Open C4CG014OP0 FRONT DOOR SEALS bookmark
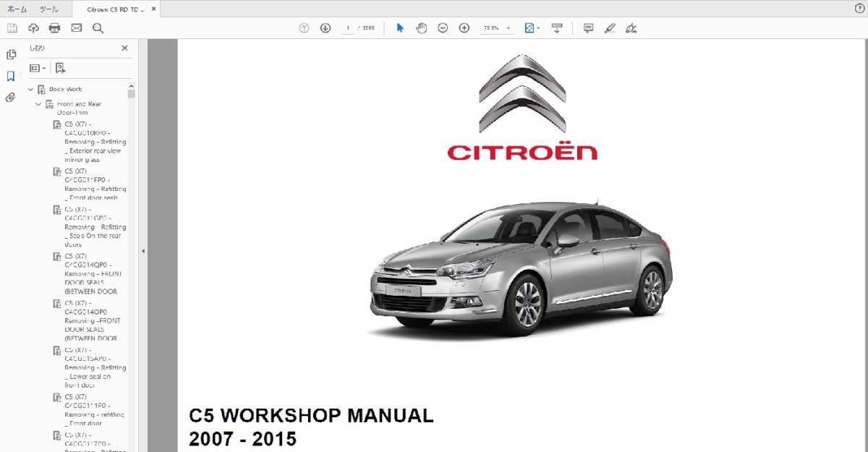 92,320
